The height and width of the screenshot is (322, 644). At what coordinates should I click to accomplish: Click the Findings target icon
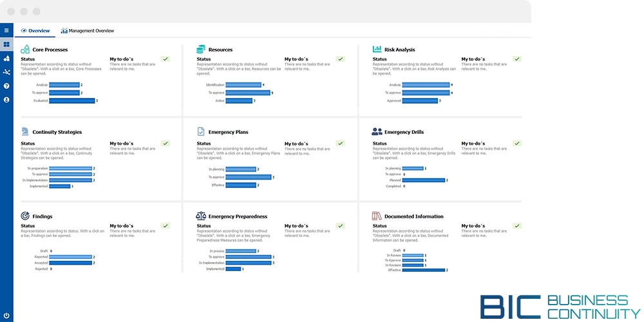coord(25,216)
